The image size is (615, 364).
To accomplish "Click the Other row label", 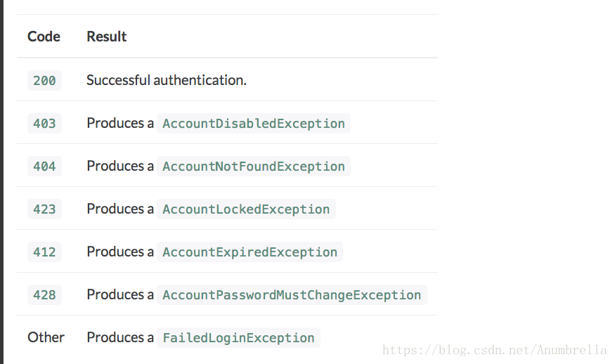I will [x=46, y=337].
